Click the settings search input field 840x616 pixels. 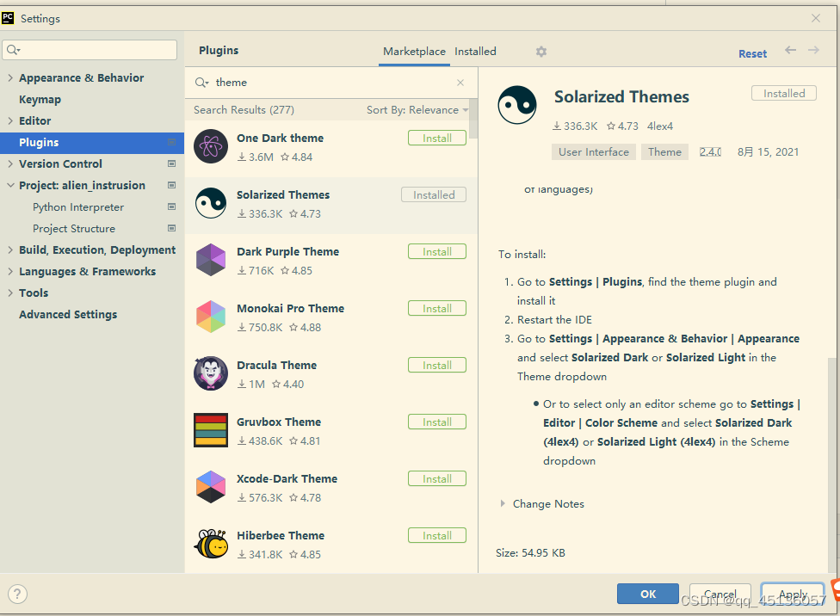[90, 50]
